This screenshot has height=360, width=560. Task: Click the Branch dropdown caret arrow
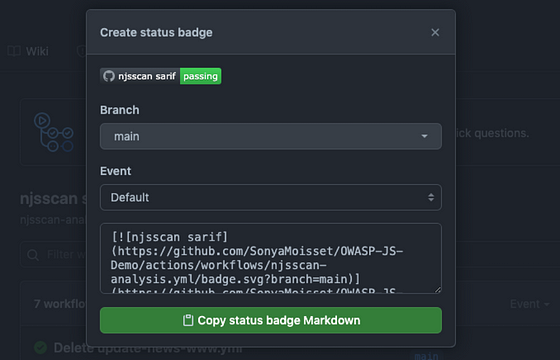click(x=424, y=136)
